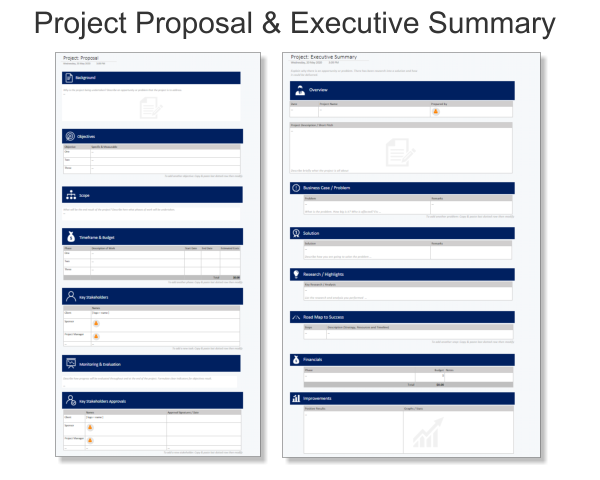Select the Business Case / Problem icon
600x480 pixels.
(296, 188)
